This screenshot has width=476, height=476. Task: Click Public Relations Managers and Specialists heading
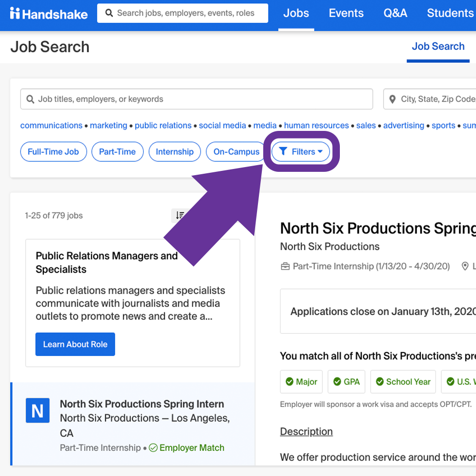107,263
